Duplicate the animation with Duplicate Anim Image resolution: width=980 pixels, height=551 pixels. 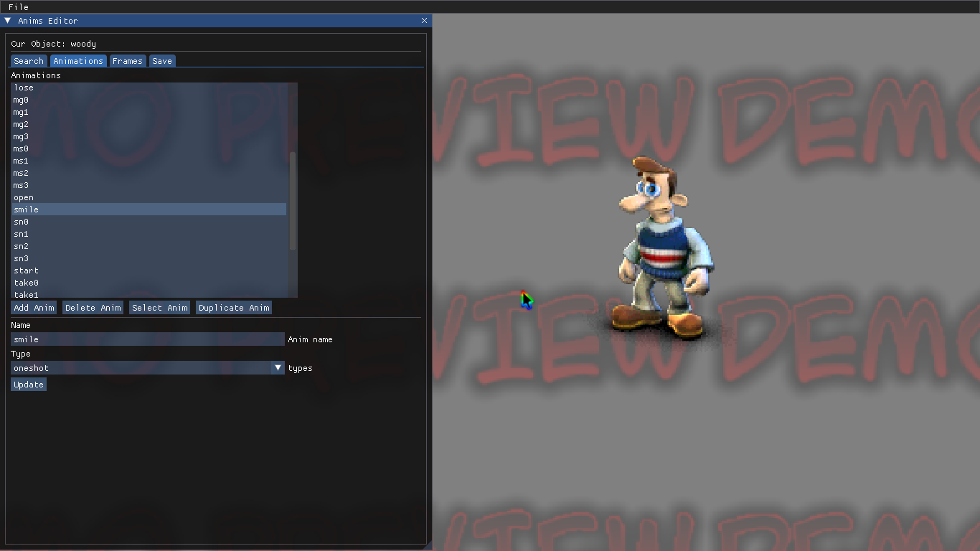[234, 308]
